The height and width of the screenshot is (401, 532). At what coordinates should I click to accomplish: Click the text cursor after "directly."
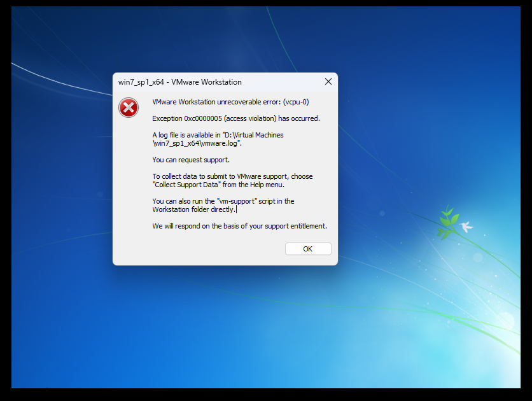click(236, 209)
